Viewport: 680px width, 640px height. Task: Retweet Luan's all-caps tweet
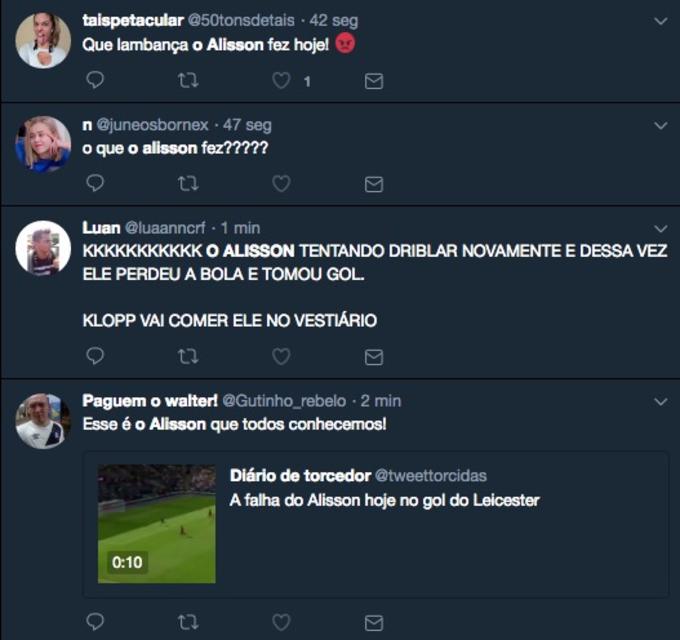click(188, 356)
